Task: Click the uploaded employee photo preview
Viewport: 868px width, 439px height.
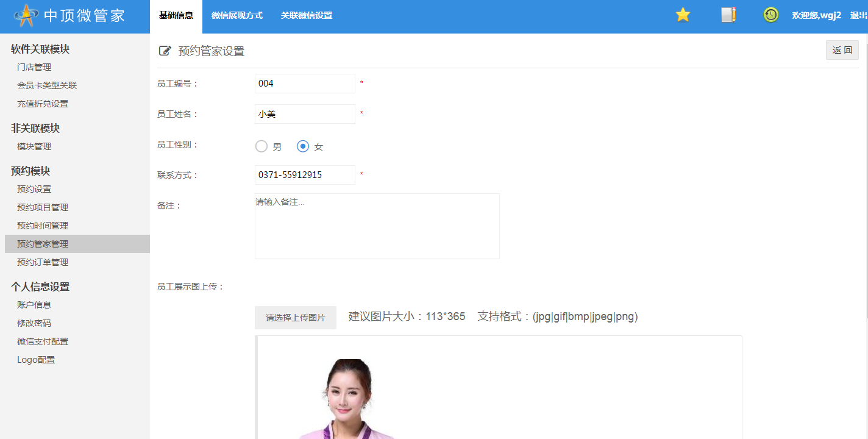Action: pyautogui.click(x=347, y=399)
